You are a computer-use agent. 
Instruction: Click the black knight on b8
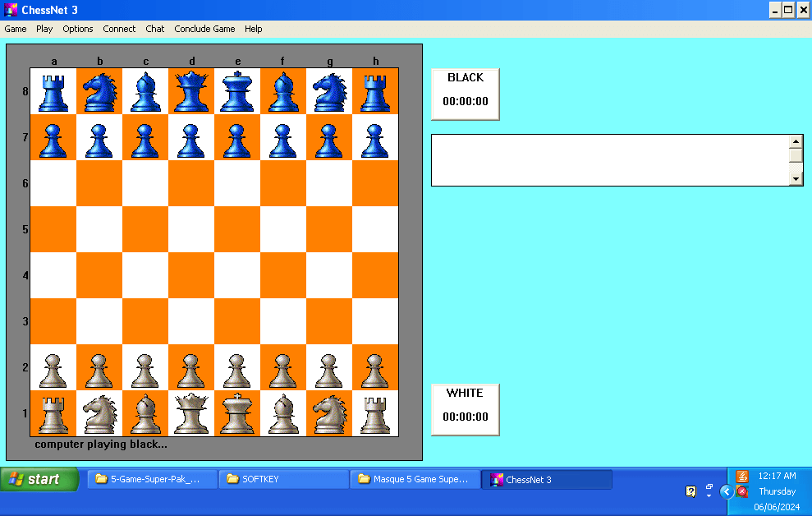pyautogui.click(x=99, y=91)
